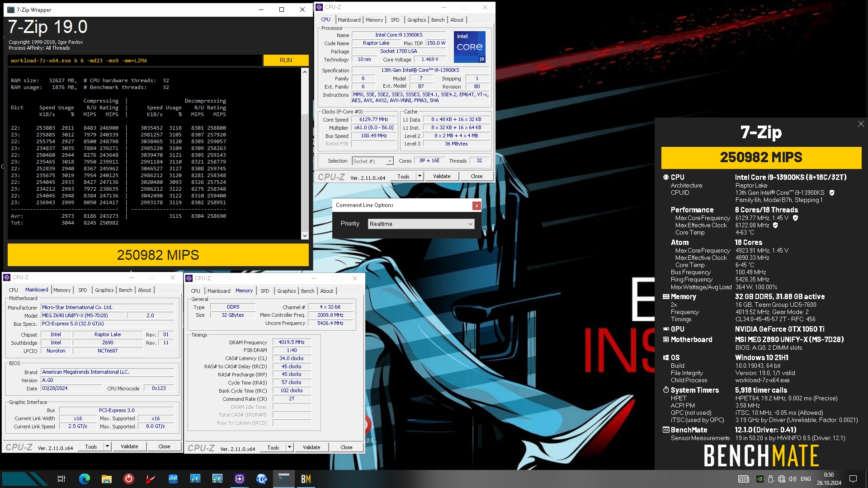This screenshot has height=488, width=868.
Task: Switch to SPD tab in top CPU-Z window
Action: tap(395, 20)
